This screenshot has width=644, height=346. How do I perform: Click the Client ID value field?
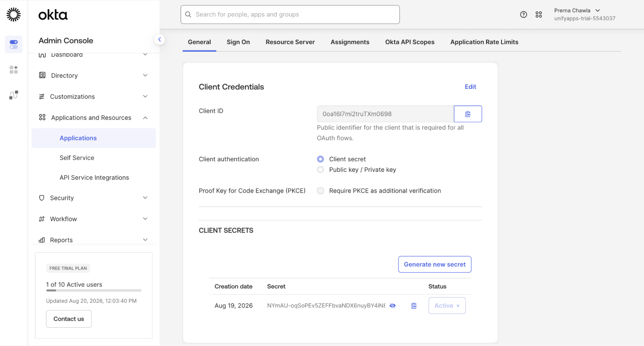385,114
